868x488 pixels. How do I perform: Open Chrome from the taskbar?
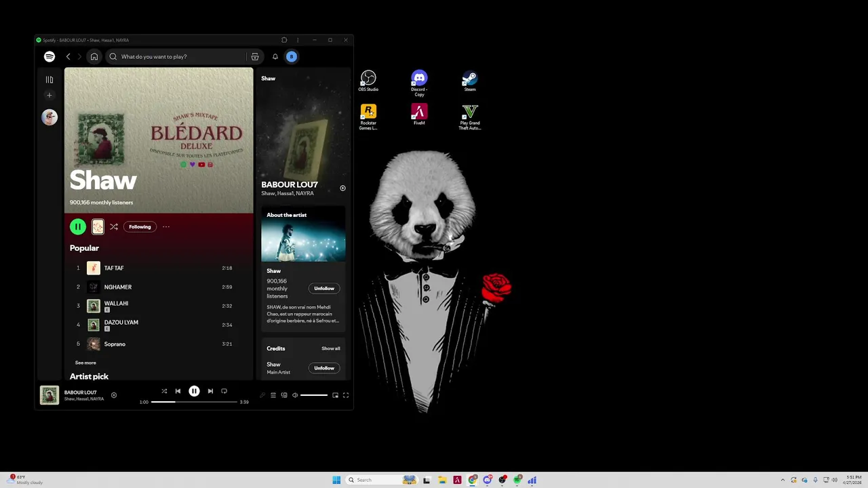point(473,480)
